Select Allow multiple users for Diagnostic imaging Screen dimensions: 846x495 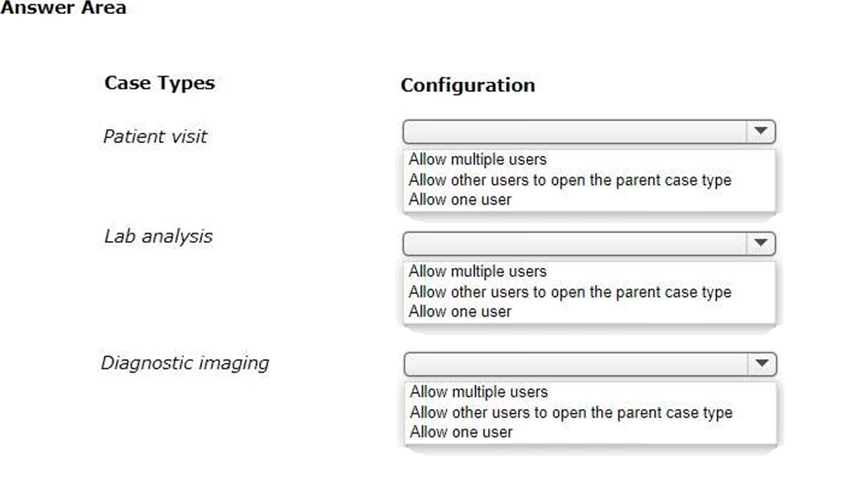point(479,392)
